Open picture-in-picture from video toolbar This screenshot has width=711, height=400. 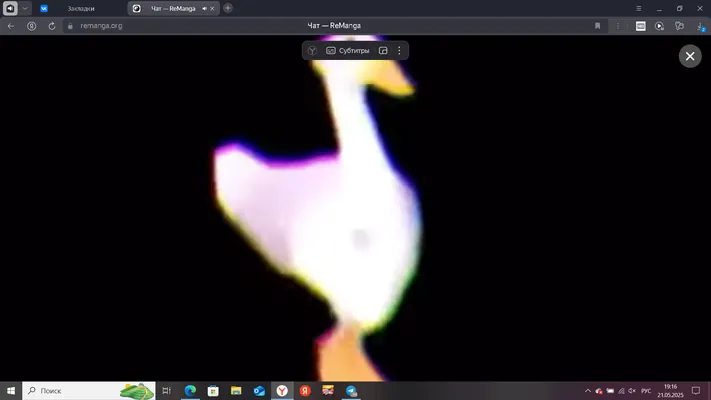pos(383,51)
